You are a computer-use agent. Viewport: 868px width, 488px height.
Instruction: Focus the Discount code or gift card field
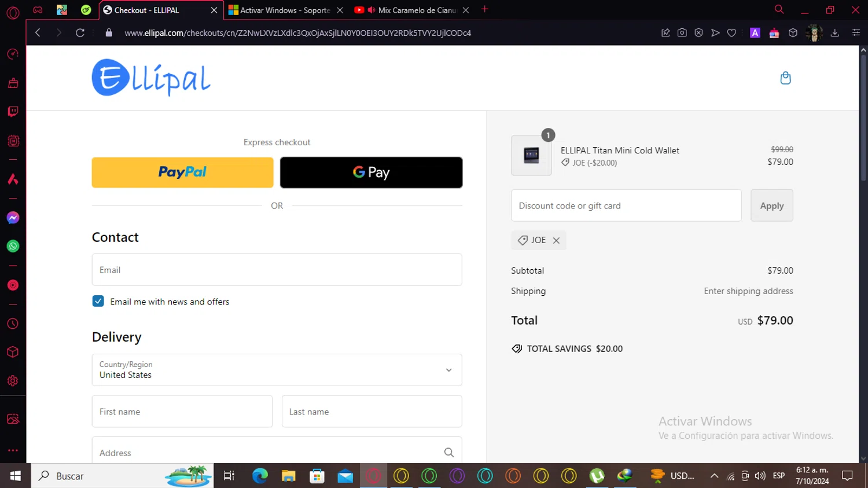(626, 206)
